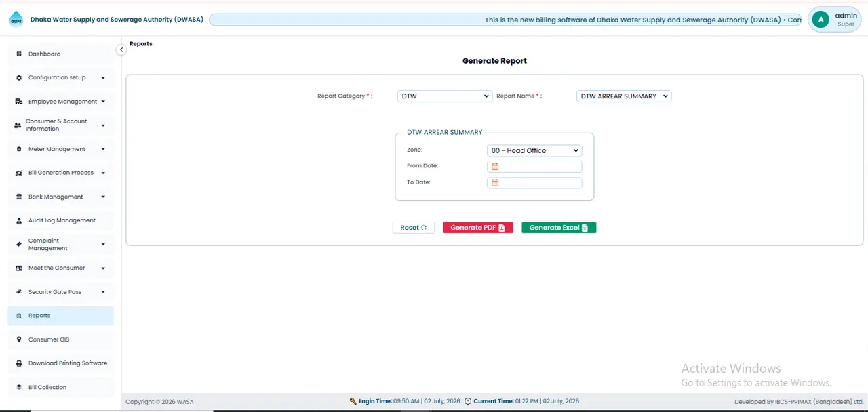Click the admin username text

pos(846,16)
